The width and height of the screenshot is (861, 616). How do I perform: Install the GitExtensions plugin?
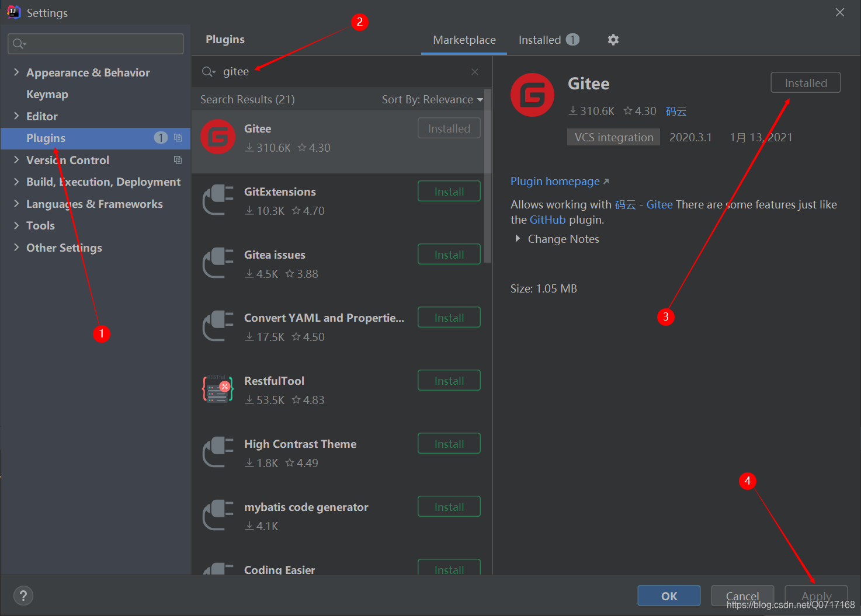(449, 192)
